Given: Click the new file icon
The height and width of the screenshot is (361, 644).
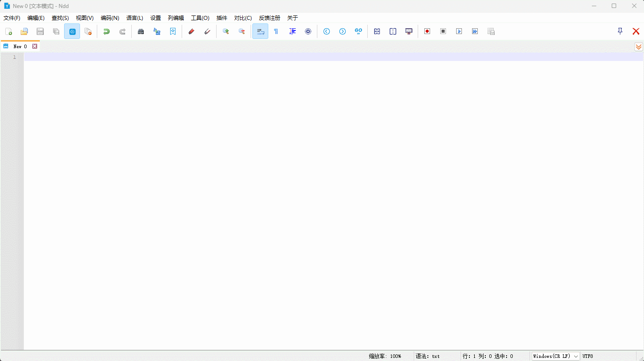Looking at the screenshot, I should pos(8,31).
